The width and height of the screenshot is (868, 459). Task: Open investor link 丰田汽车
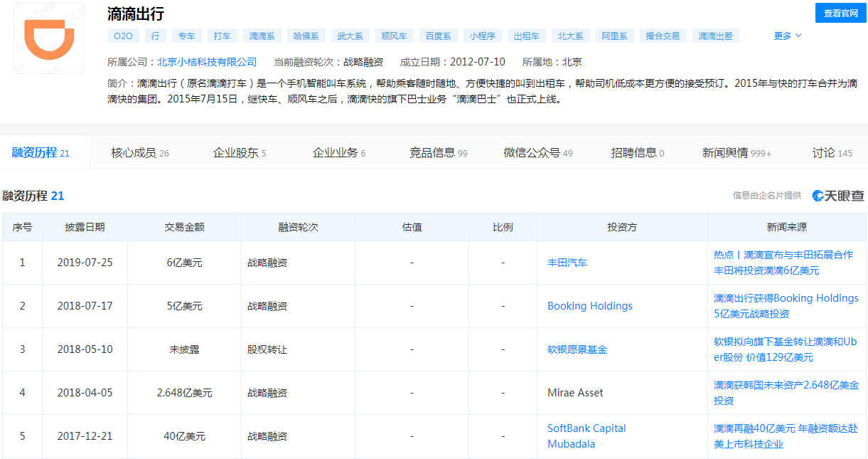tap(567, 263)
